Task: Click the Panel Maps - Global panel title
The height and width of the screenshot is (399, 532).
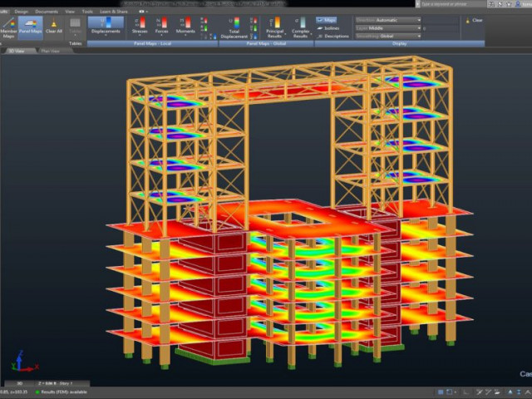Action: click(x=266, y=43)
